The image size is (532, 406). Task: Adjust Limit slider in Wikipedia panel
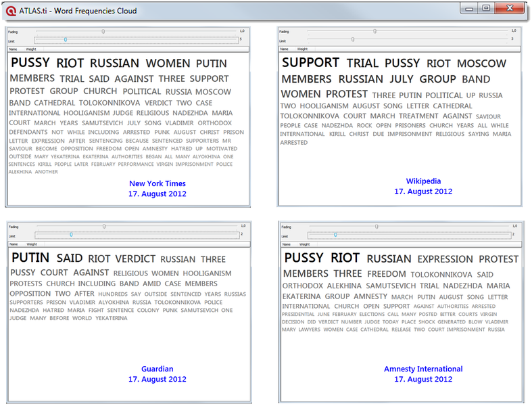[x=353, y=39]
